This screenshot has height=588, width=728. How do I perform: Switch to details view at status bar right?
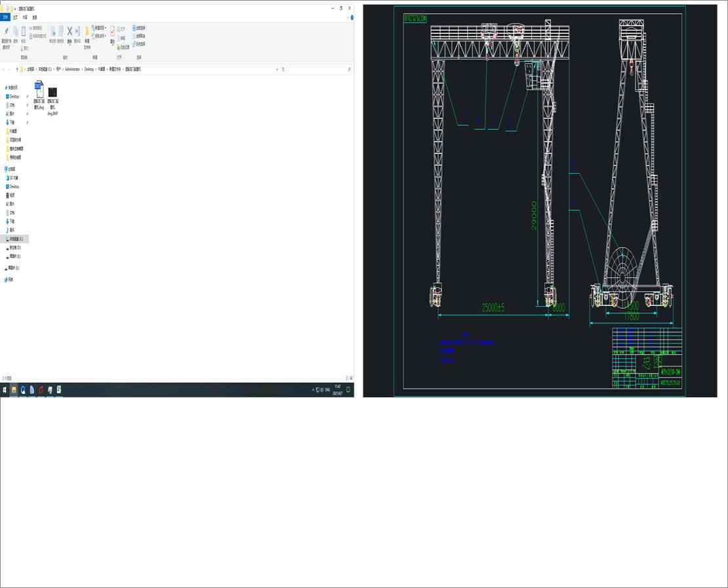point(347,378)
